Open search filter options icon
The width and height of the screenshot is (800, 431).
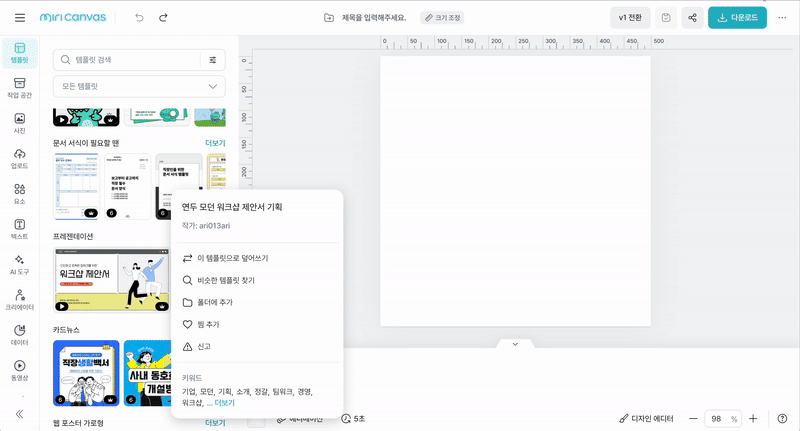[212, 60]
